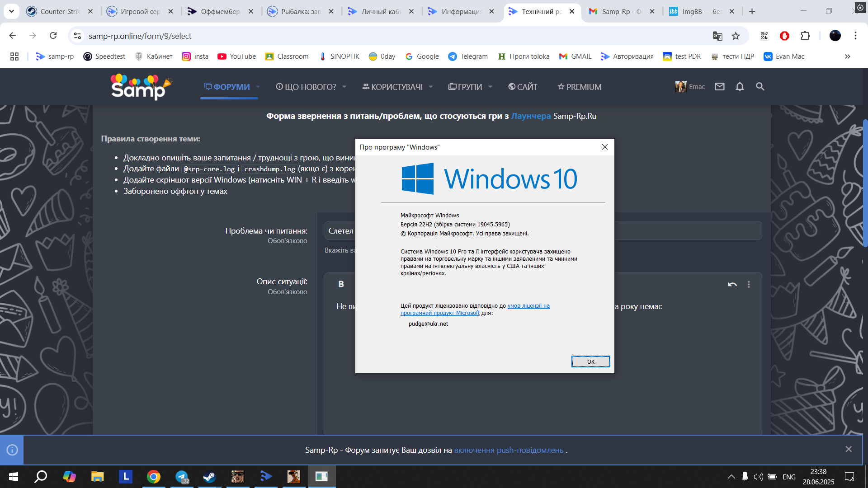Open editor more options vertical dots

point(749,284)
